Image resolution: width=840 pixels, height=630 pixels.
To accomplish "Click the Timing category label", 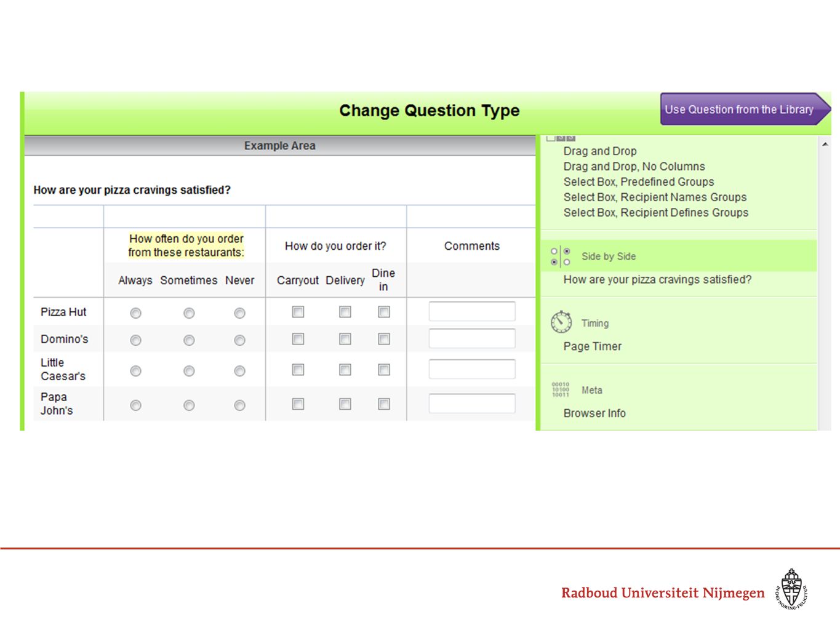I will click(x=595, y=323).
